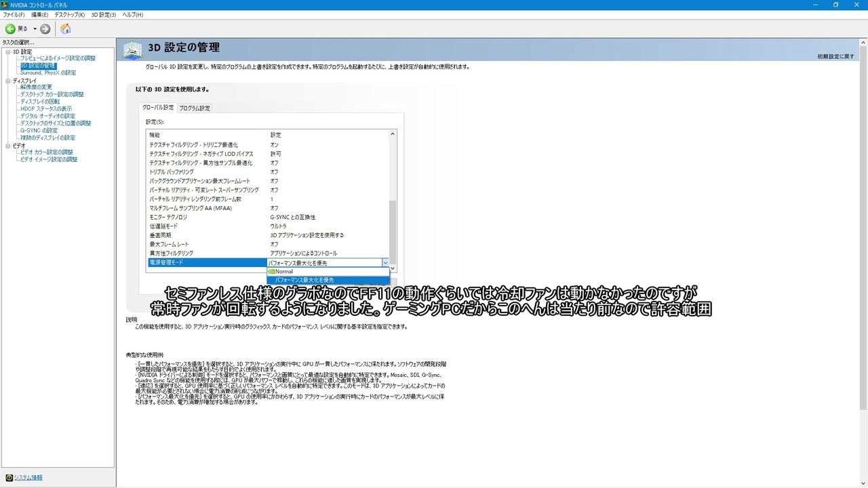Select the 垂直同期 row
This screenshot has height=488, width=868.
[x=268, y=235]
